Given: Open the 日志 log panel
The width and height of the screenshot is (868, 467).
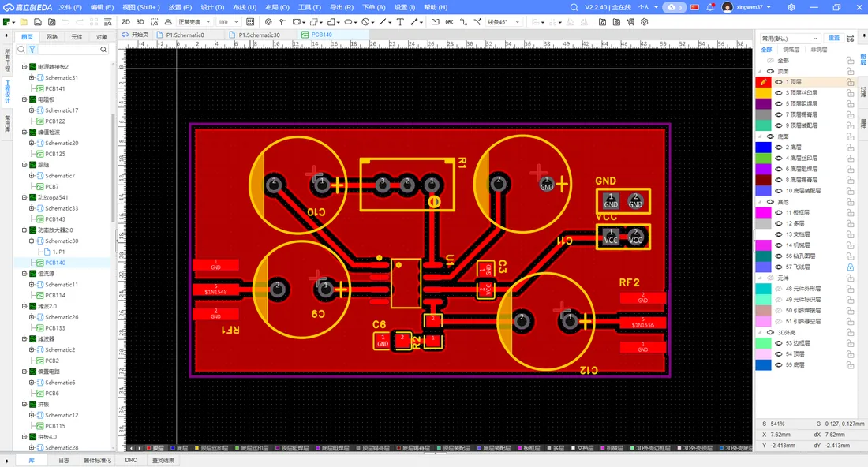Looking at the screenshot, I should [x=64, y=461].
